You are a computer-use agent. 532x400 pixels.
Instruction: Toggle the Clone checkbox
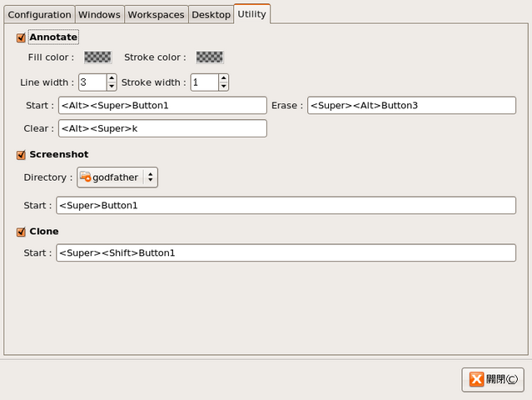coord(21,232)
